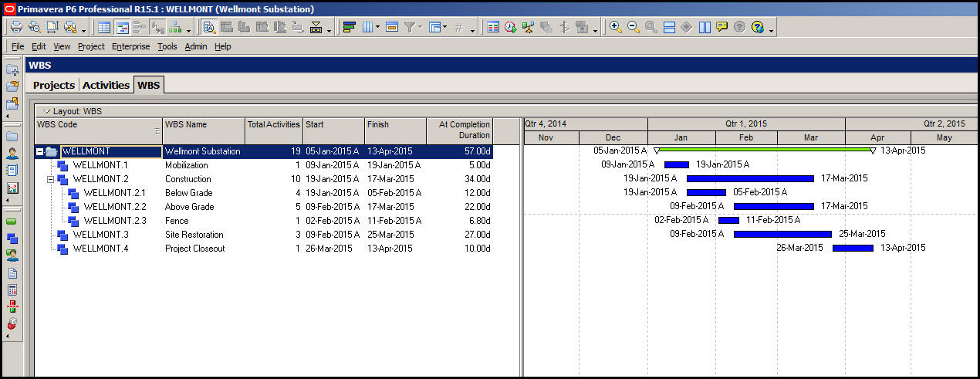980x379 pixels.
Task: Open the print toolbar overflow dropdown
Action: coord(83,29)
